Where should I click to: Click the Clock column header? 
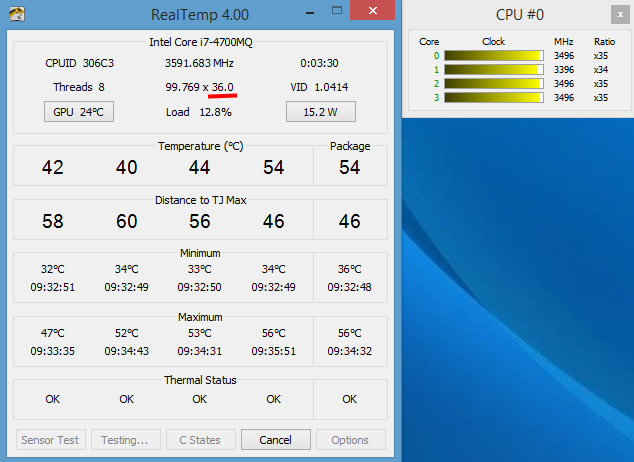[x=493, y=42]
